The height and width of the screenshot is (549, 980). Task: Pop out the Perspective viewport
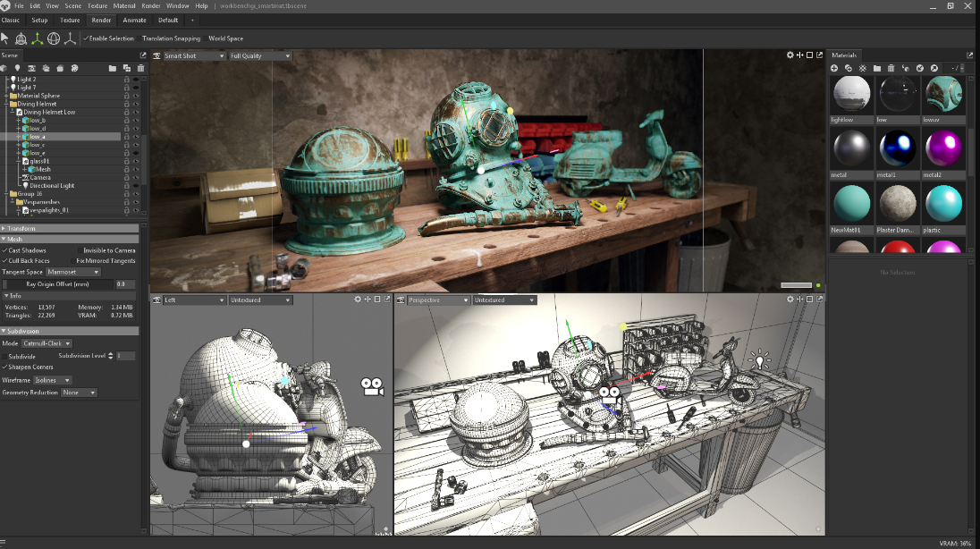pyautogui.click(x=819, y=300)
